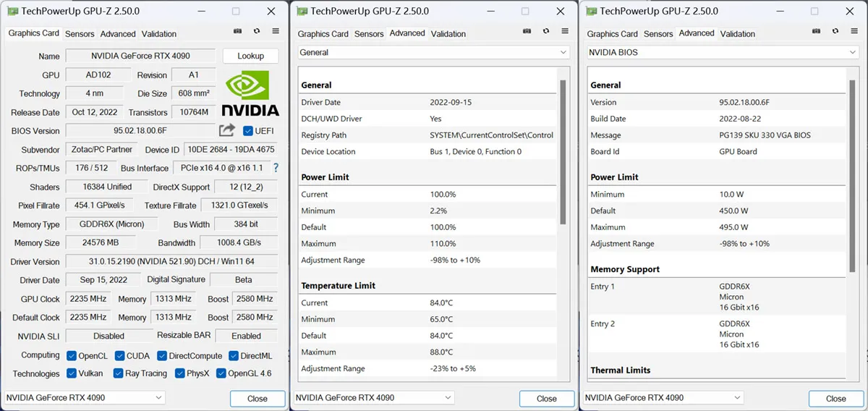Click camera icon in window showing General dropdown

[x=527, y=32]
